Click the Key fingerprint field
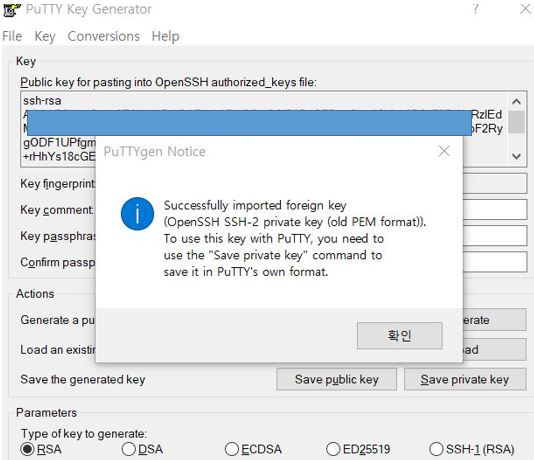 click(x=495, y=184)
